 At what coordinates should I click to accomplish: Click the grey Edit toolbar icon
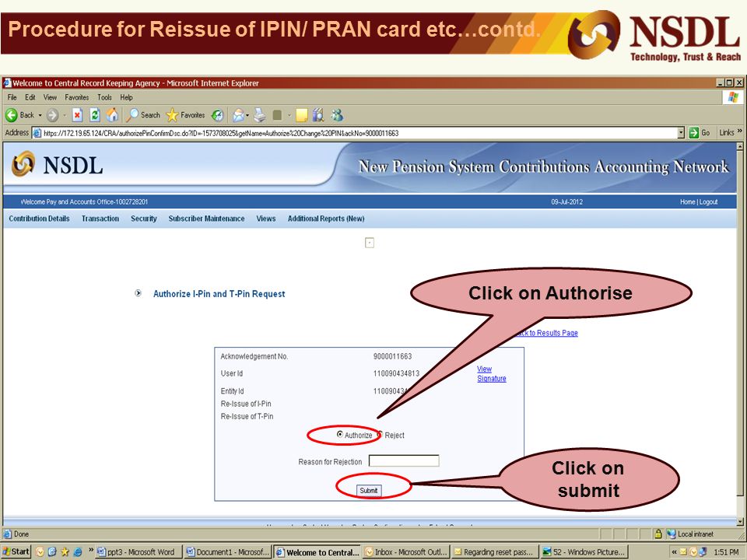pos(277,115)
